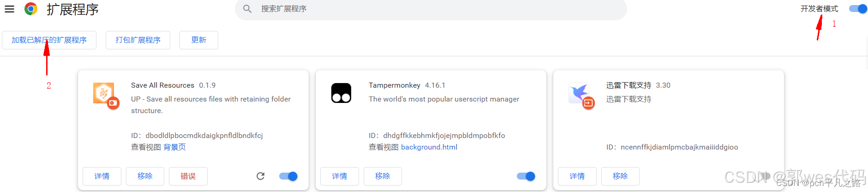Open 背景页 view link
868x192 pixels.
(174, 147)
